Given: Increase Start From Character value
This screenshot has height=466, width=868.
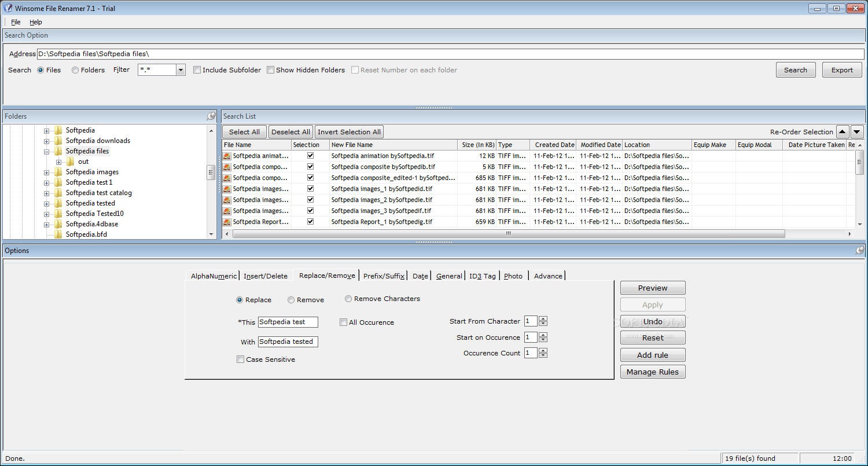Looking at the screenshot, I should pos(543,319).
